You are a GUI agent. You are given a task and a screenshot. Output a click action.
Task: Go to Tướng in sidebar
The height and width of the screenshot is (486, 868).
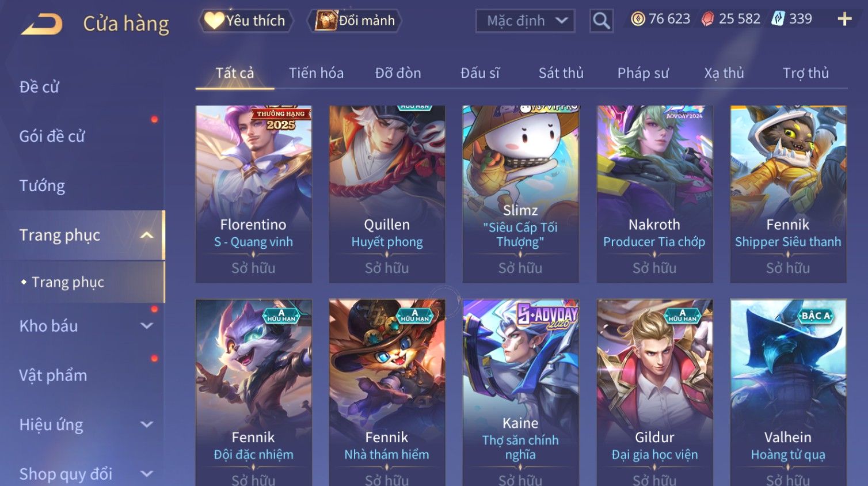[x=42, y=185]
